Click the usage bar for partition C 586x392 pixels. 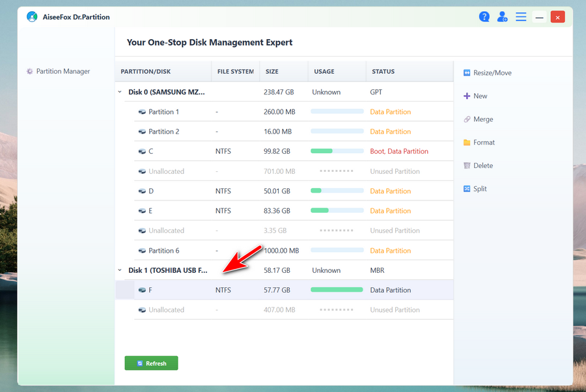coord(337,151)
